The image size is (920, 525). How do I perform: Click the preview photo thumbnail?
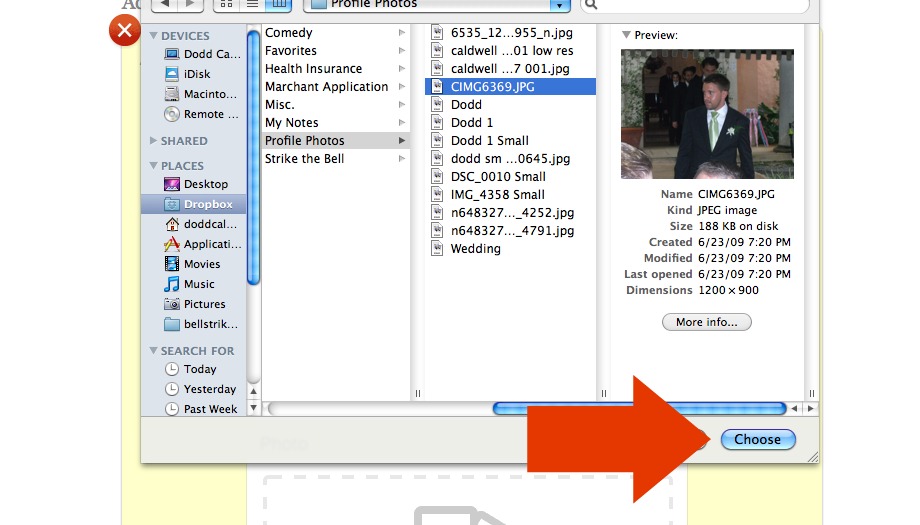(x=707, y=114)
